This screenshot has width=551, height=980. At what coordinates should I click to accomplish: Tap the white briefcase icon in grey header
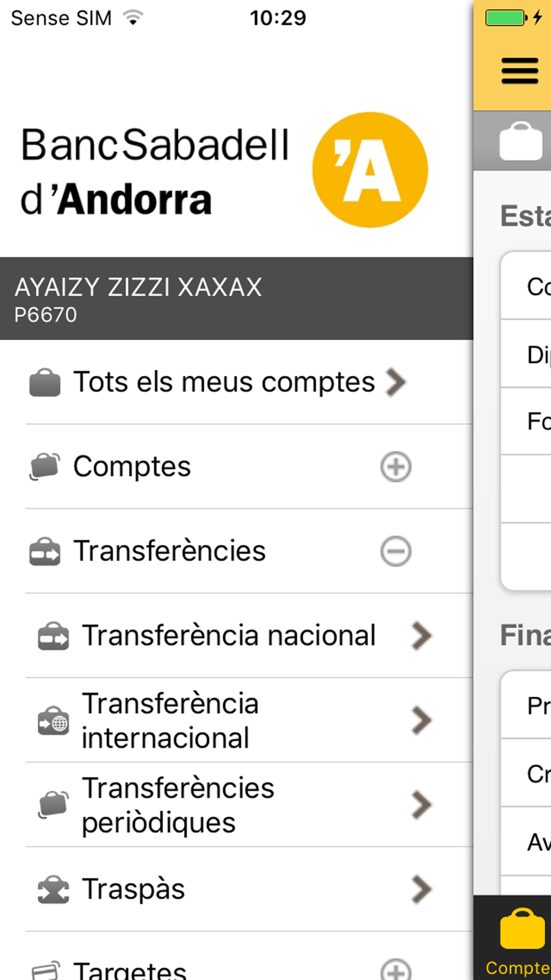tap(521, 141)
